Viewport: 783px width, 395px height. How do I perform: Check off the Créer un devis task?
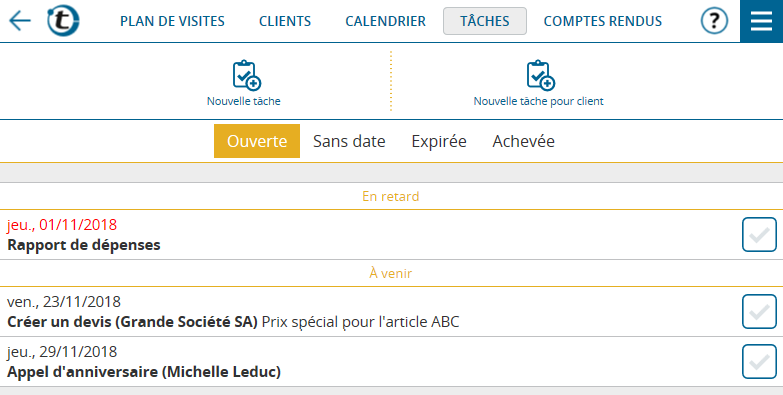click(759, 312)
